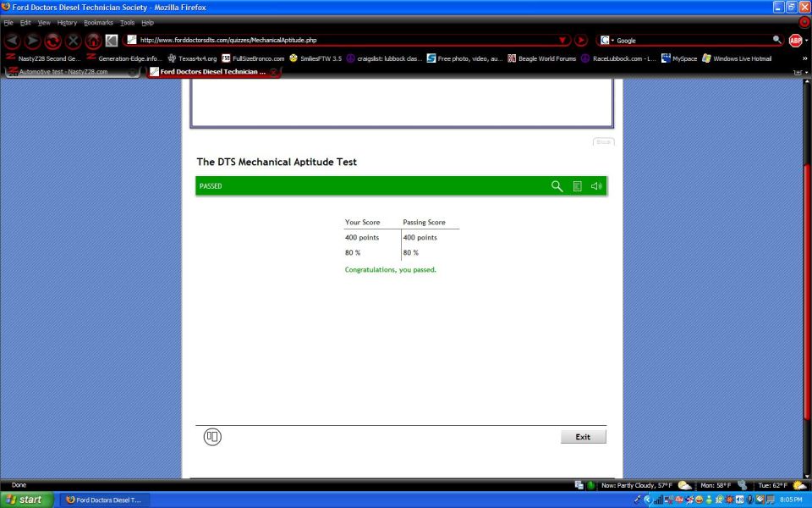This screenshot has width=812, height=508.
Task: Click the green messenger person tray icon
Action: 709,500
